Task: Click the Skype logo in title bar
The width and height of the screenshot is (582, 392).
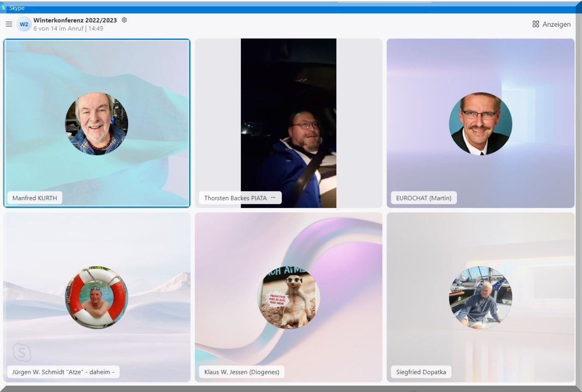Action: [4, 8]
